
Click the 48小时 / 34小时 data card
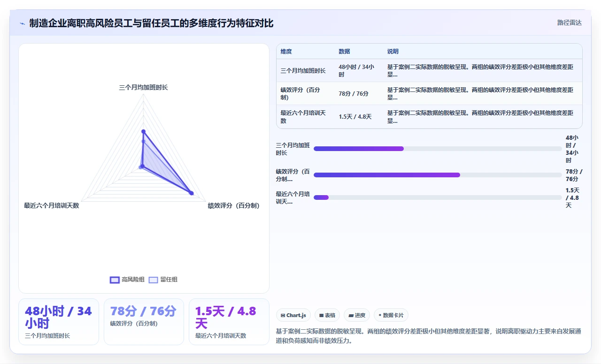(x=59, y=322)
